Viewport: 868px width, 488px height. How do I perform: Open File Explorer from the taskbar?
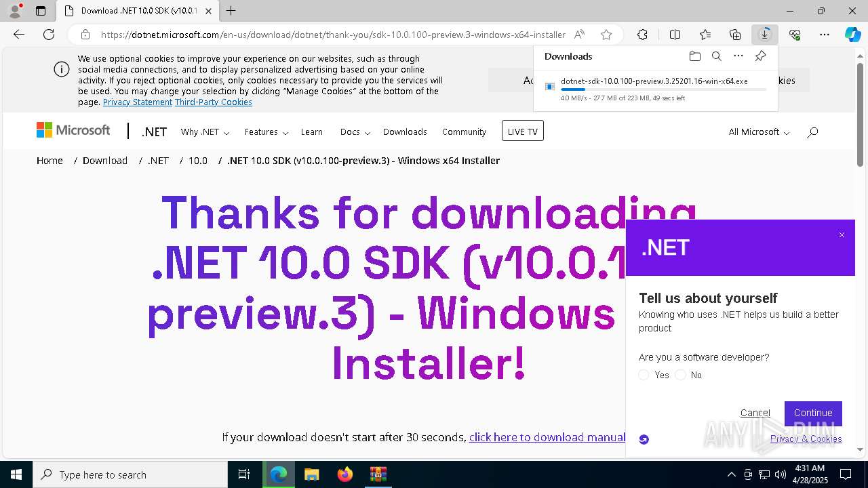tap(311, 474)
